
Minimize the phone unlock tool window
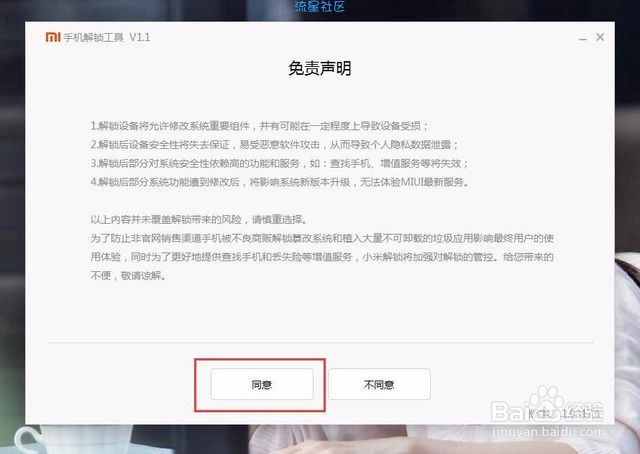(x=582, y=38)
